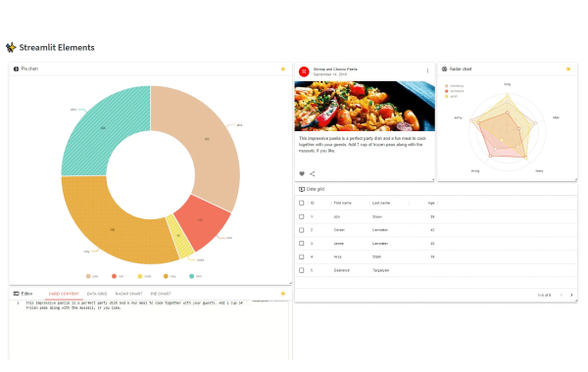
Task: Go to previous page in data grid
Action: pyautogui.click(x=562, y=295)
